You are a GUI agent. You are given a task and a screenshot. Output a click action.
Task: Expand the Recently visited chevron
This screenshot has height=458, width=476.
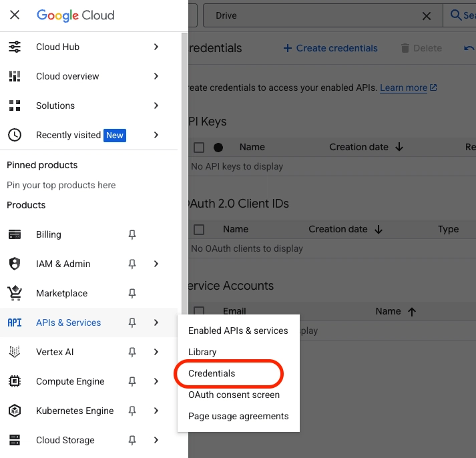point(156,135)
